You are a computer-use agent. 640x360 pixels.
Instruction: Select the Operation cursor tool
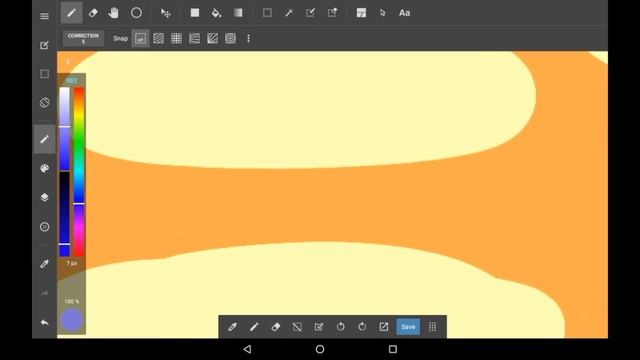[x=382, y=13]
